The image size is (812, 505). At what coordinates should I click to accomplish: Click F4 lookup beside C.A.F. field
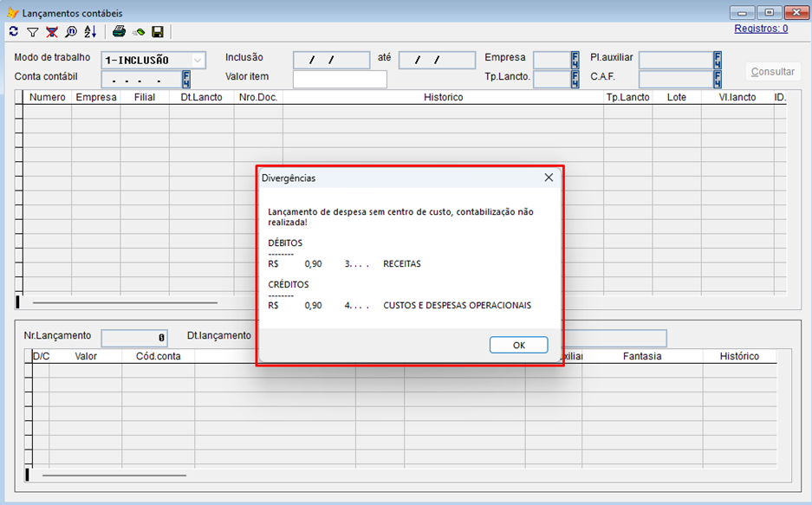pos(718,80)
